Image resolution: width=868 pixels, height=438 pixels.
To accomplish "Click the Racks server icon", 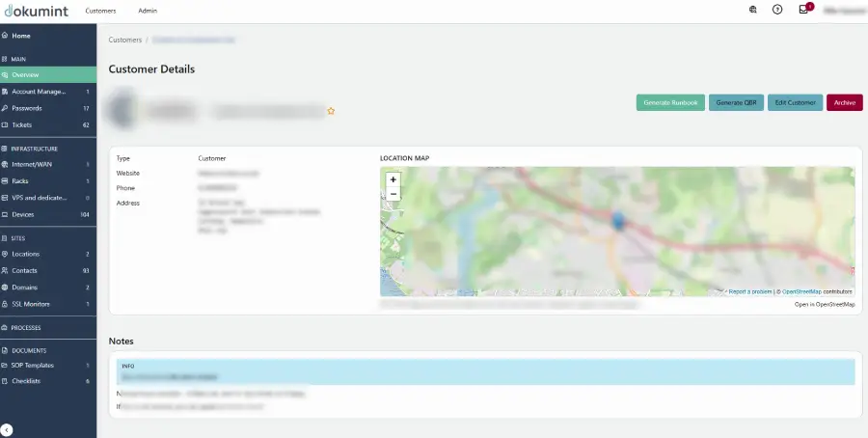I will (x=5, y=181).
